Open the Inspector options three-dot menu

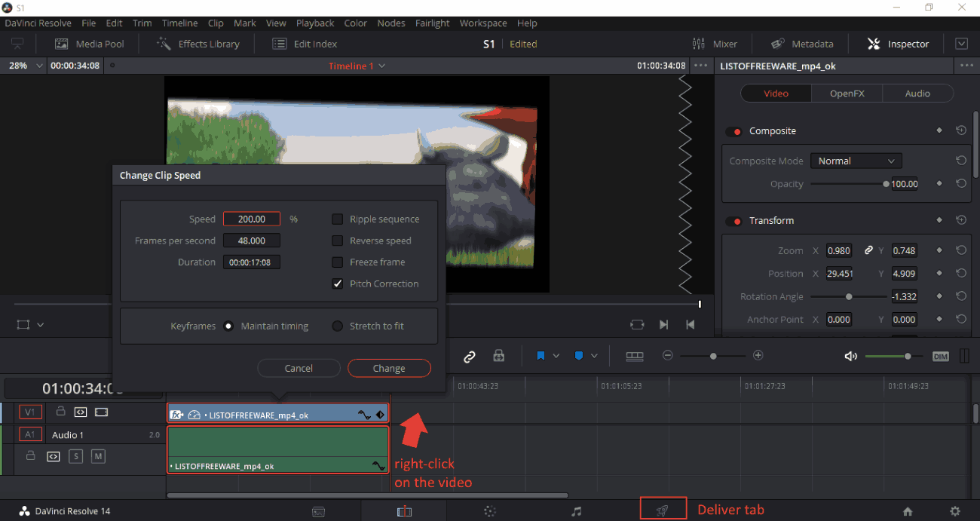tap(965, 66)
